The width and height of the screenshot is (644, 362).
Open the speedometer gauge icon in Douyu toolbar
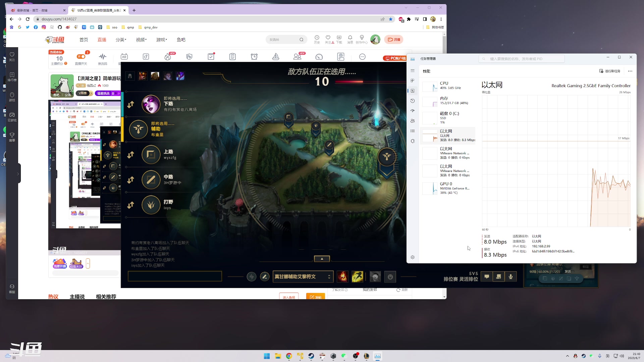pyautogui.click(x=319, y=57)
